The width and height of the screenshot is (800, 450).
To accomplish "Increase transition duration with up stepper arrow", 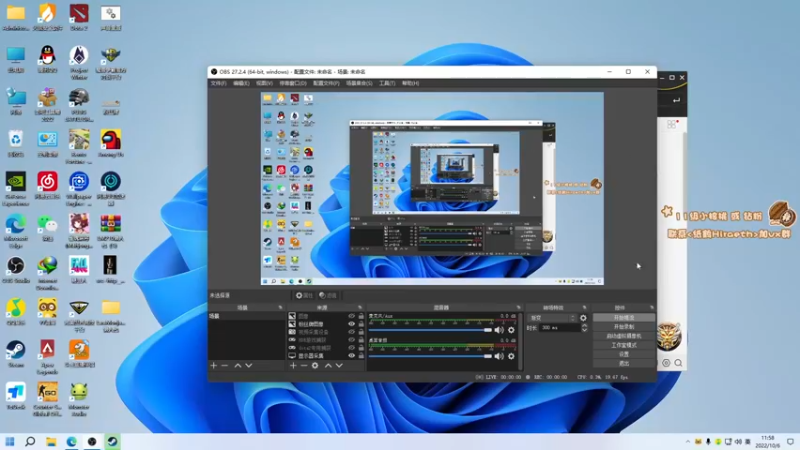I will click(x=584, y=326).
